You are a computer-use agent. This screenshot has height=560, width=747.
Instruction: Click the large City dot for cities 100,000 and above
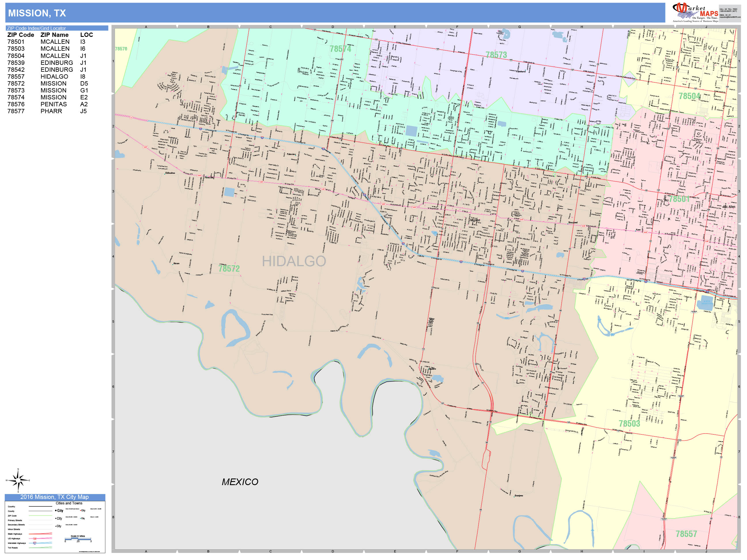[56, 510]
